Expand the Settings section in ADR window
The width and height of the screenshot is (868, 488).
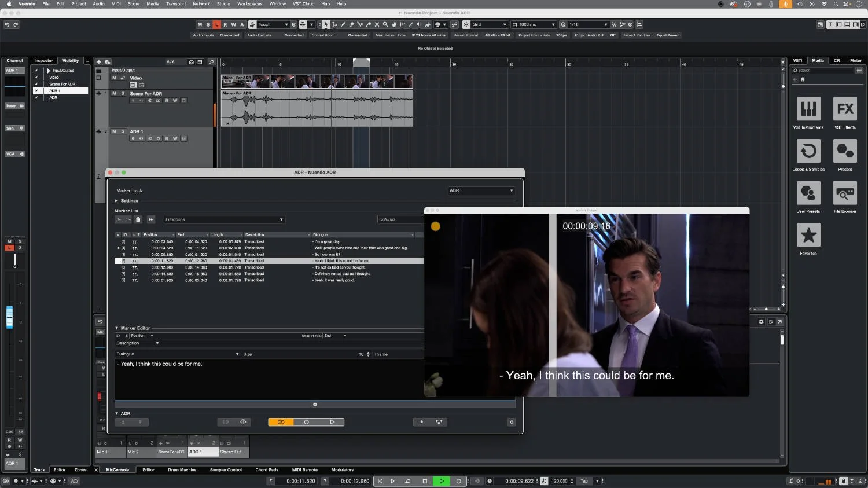coord(117,201)
